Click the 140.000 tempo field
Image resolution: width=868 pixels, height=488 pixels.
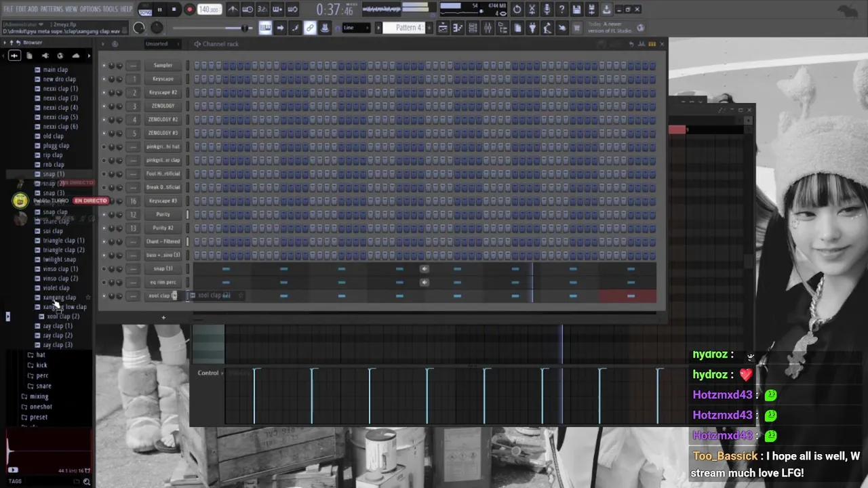click(210, 9)
